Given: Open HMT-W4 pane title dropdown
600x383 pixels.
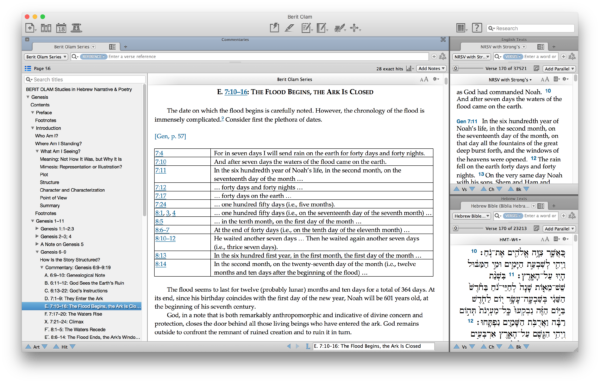Looking at the screenshot, I should click(x=510, y=239).
